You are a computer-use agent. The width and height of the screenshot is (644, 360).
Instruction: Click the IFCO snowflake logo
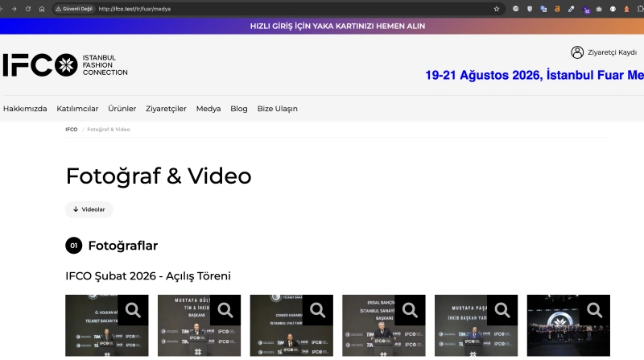click(x=66, y=65)
